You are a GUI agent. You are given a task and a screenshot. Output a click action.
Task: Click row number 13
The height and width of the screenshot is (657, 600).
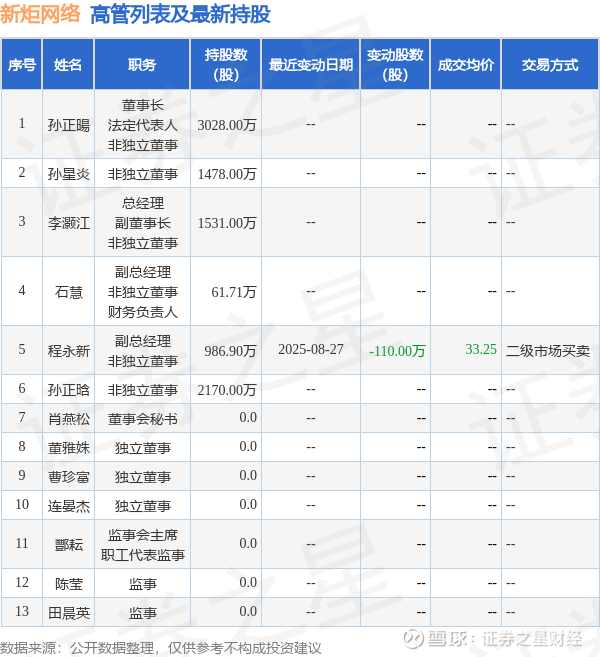pyautogui.click(x=22, y=611)
